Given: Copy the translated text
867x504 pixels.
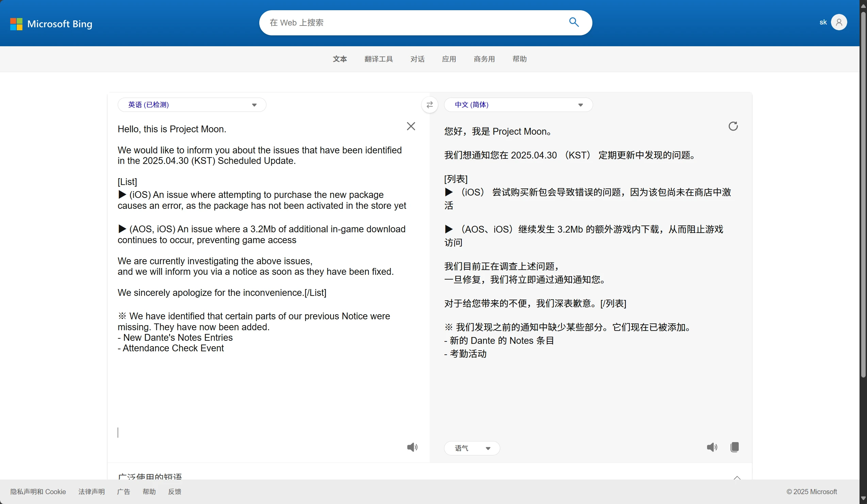Looking at the screenshot, I should click(734, 447).
